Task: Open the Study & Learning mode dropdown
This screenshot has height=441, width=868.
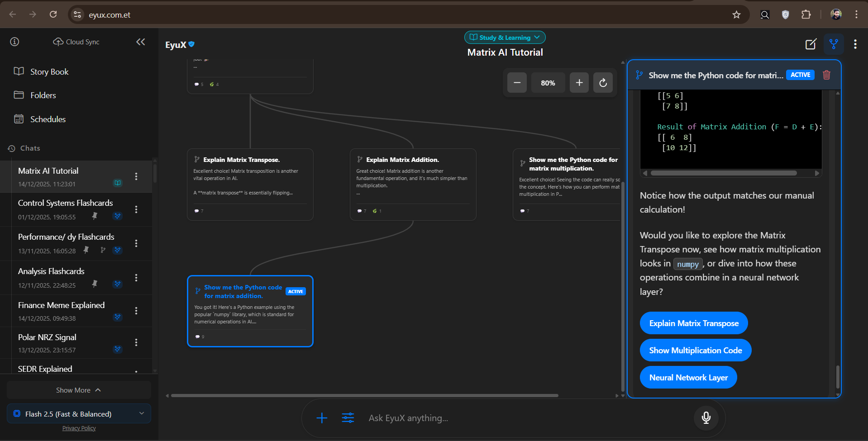Action: [504, 37]
